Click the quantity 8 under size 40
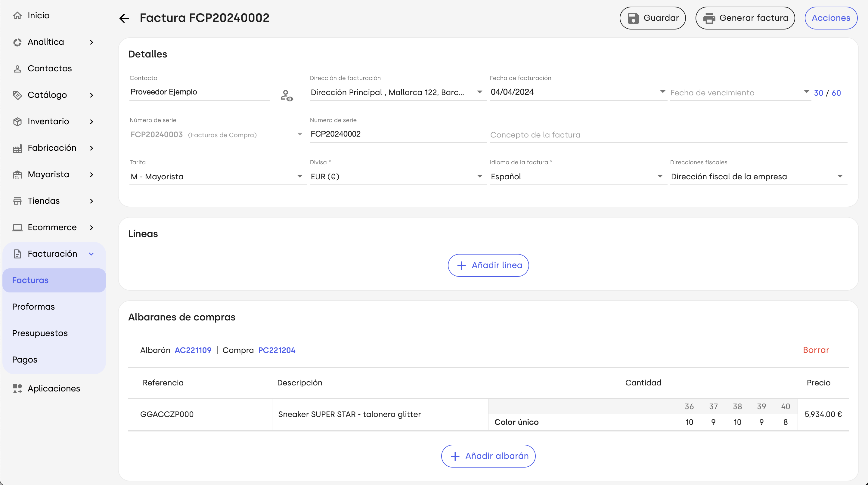 point(786,422)
